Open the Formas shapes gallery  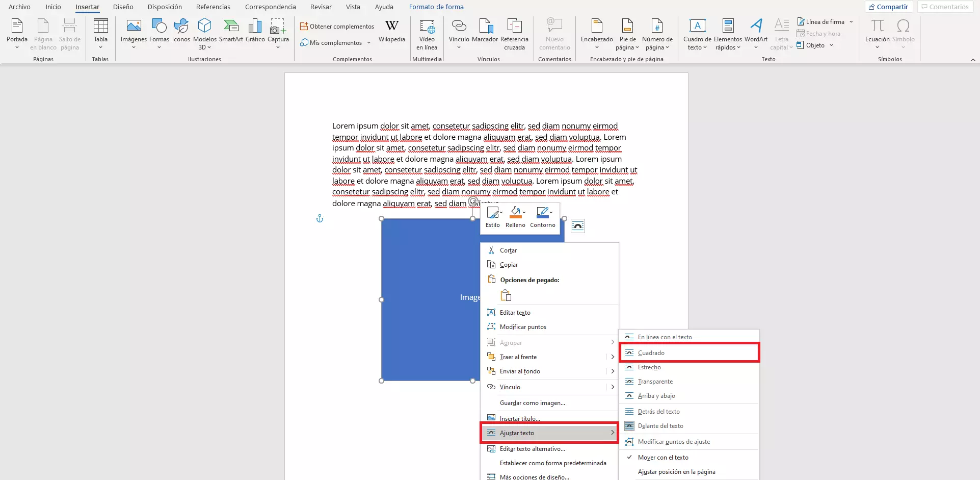[159, 34]
